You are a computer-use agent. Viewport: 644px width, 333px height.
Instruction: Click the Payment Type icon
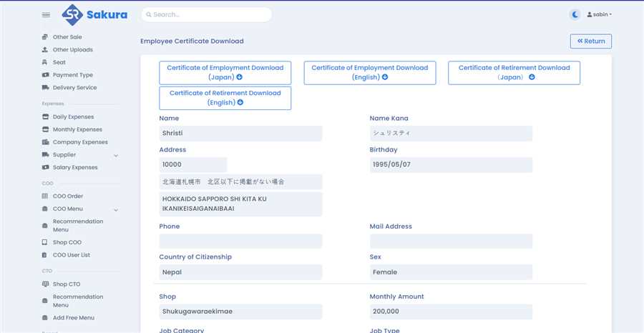pyautogui.click(x=45, y=75)
